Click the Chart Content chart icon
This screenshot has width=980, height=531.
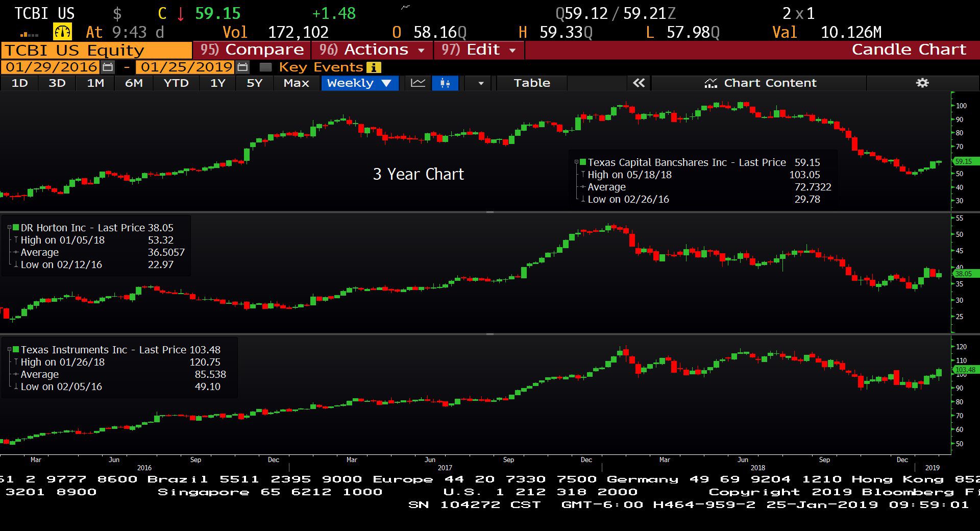[x=710, y=83]
